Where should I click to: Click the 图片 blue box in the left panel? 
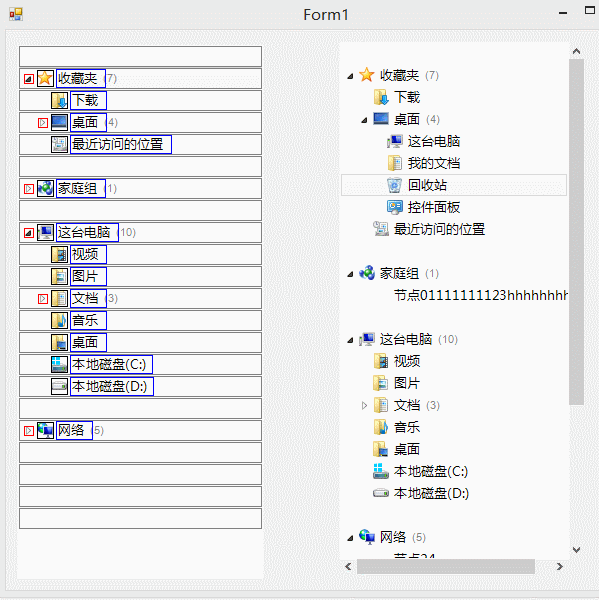tap(88, 276)
